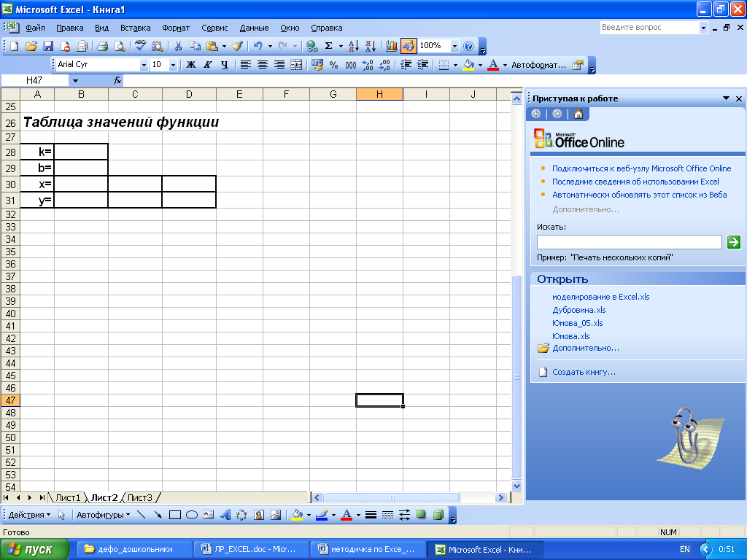Screen dimensions: 747x560
Task: Open the font name dropdown
Action: [144, 65]
